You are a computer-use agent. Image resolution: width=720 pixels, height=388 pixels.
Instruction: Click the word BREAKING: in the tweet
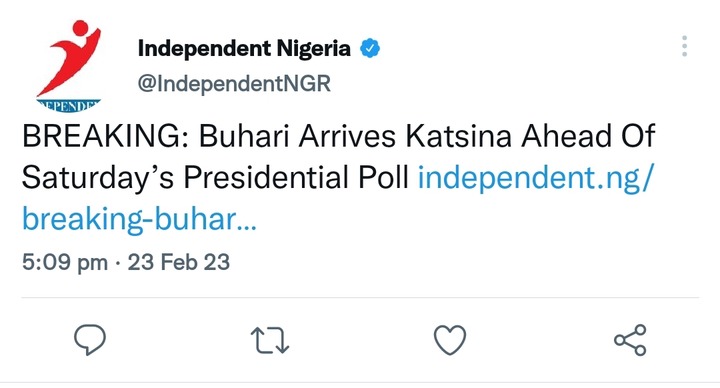tap(106, 136)
